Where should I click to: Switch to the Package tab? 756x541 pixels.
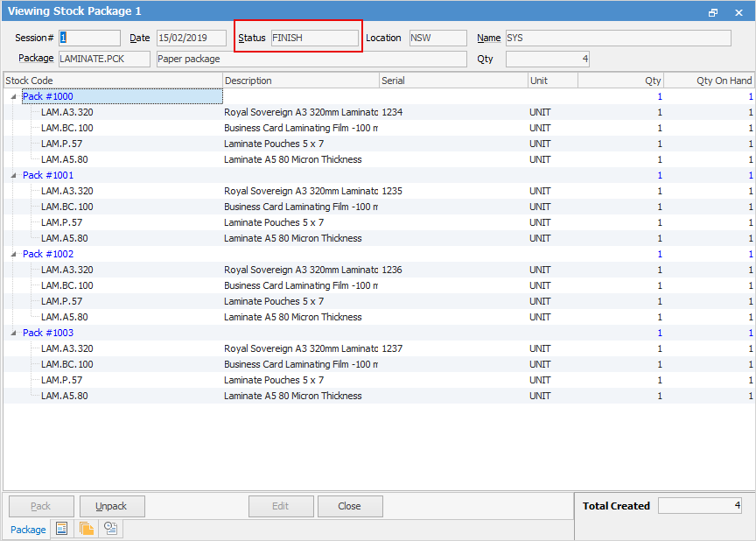click(28, 530)
